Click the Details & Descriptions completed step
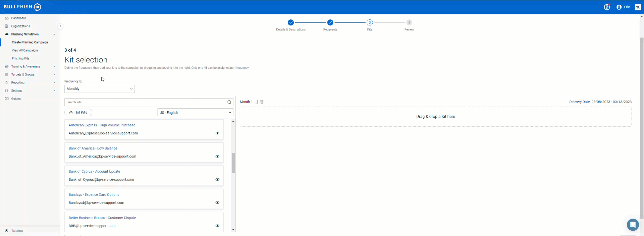 pos(291,22)
